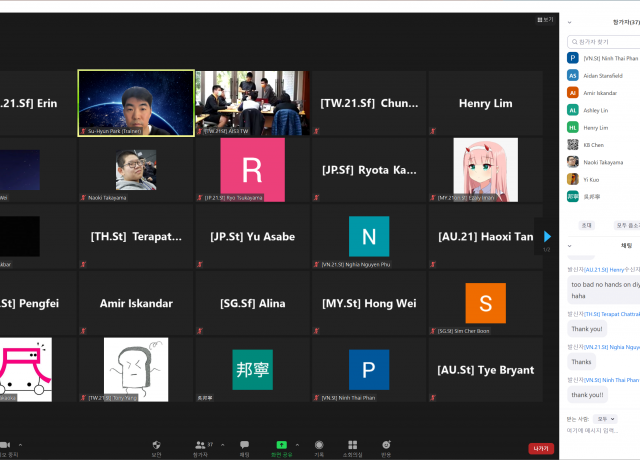The height and width of the screenshot is (460, 640).
Task: Open the Chat icon in bottom toolbar
Action: (x=244, y=445)
